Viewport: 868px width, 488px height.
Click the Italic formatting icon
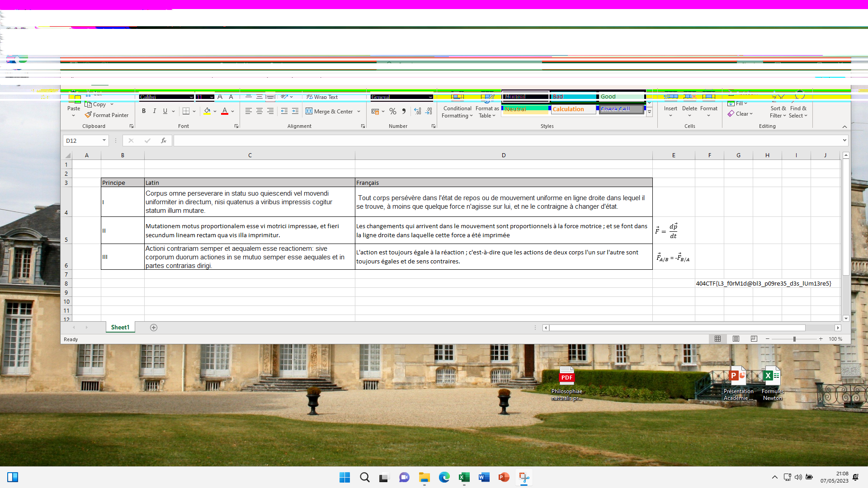point(155,111)
